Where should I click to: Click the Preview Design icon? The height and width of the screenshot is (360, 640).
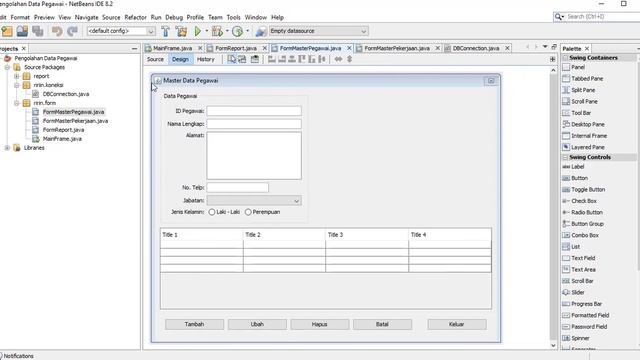click(x=255, y=59)
